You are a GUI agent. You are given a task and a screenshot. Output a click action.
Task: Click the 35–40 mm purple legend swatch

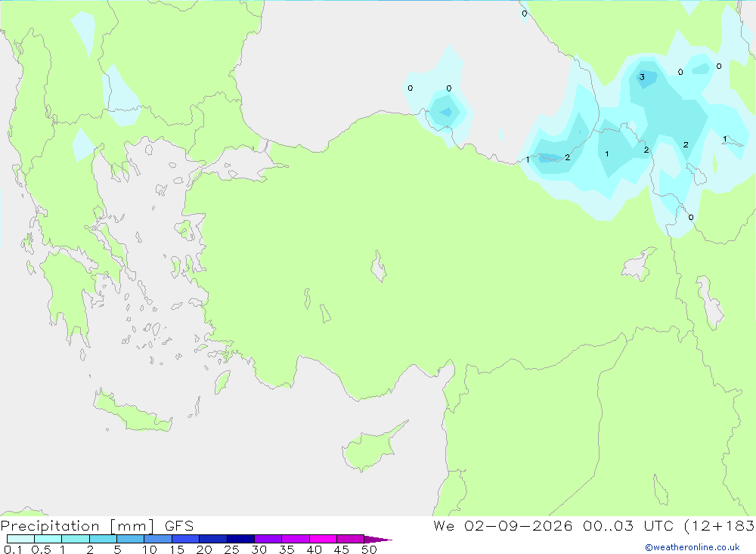coord(295,539)
